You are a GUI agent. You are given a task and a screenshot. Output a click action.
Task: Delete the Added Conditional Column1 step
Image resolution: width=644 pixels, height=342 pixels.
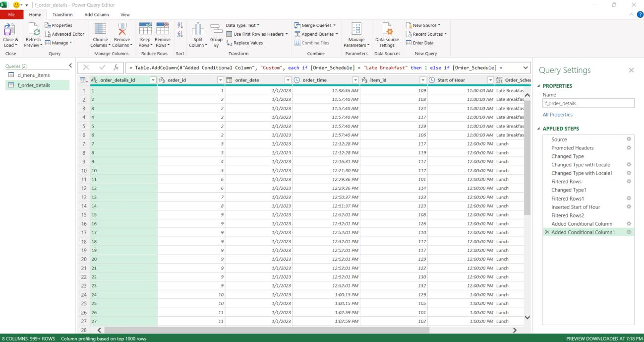click(547, 232)
